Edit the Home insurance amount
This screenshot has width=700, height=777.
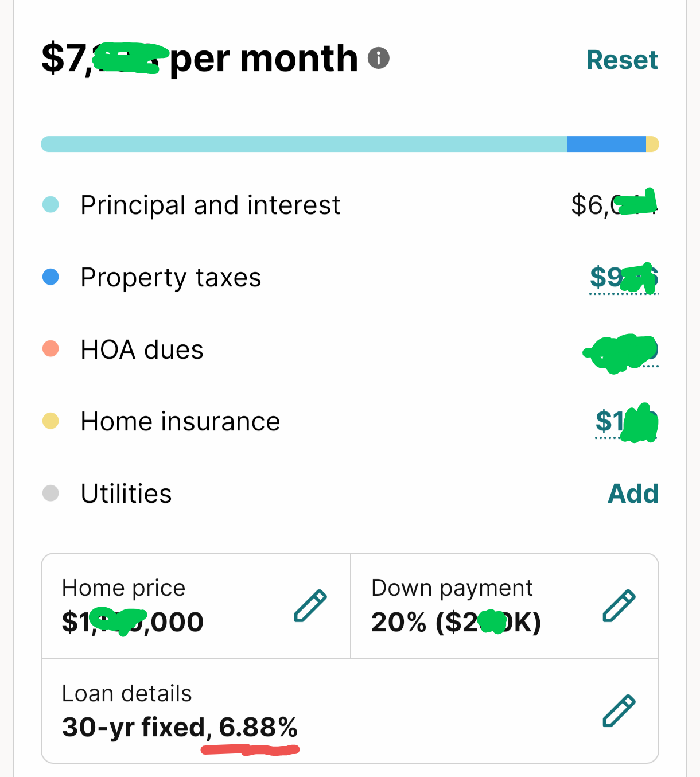(627, 423)
